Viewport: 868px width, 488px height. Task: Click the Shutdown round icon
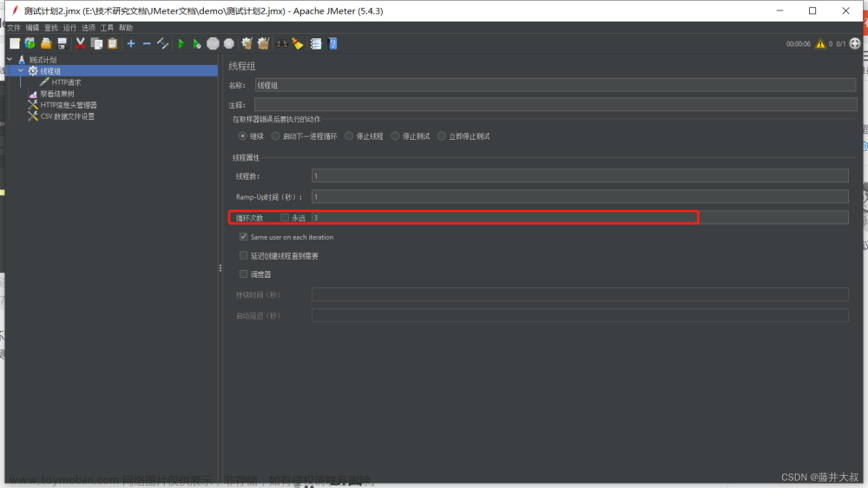[229, 43]
